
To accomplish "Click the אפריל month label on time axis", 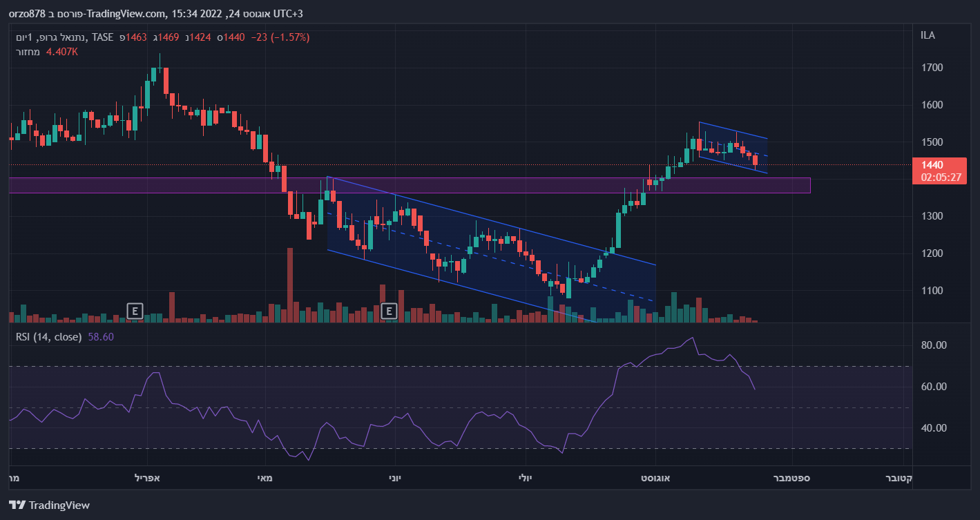I will click(146, 477).
